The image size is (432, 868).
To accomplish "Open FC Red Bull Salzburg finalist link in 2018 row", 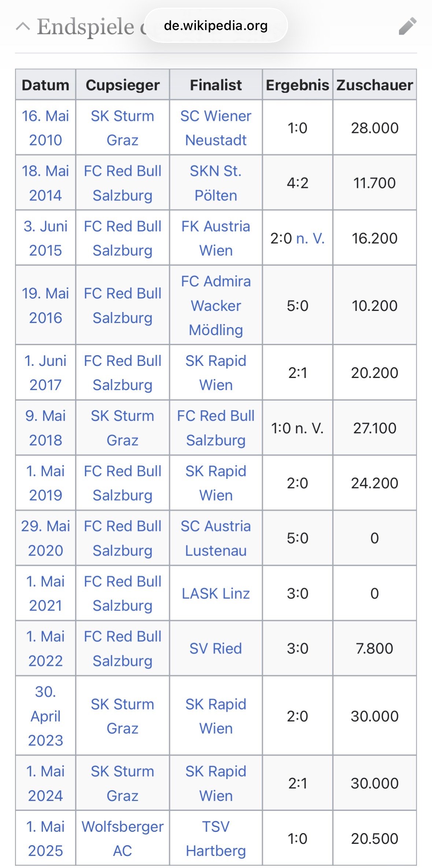I will 216,428.
